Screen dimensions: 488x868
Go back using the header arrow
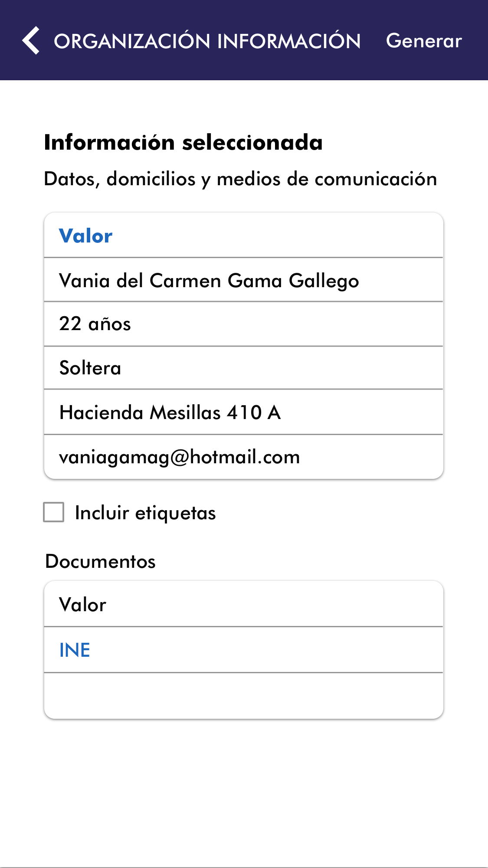[x=31, y=41]
